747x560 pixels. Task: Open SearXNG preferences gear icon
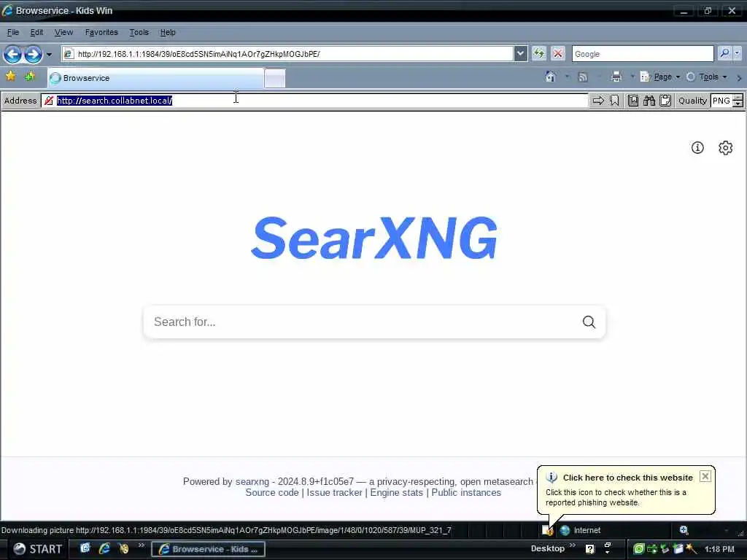tap(726, 147)
